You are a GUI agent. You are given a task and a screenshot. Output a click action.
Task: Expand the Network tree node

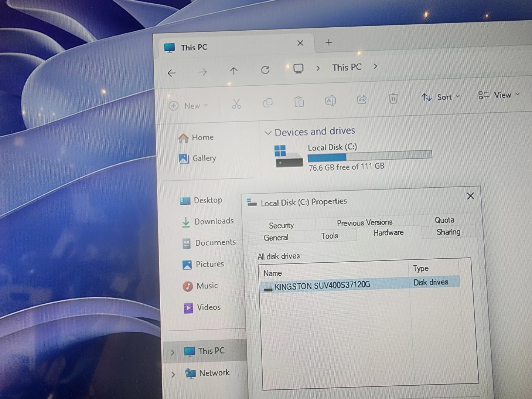tap(173, 375)
